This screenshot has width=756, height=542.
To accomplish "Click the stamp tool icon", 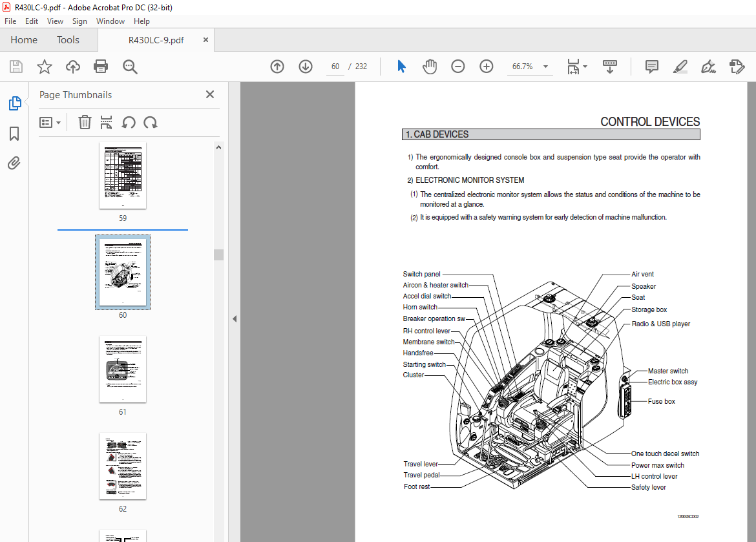I will [x=737, y=67].
